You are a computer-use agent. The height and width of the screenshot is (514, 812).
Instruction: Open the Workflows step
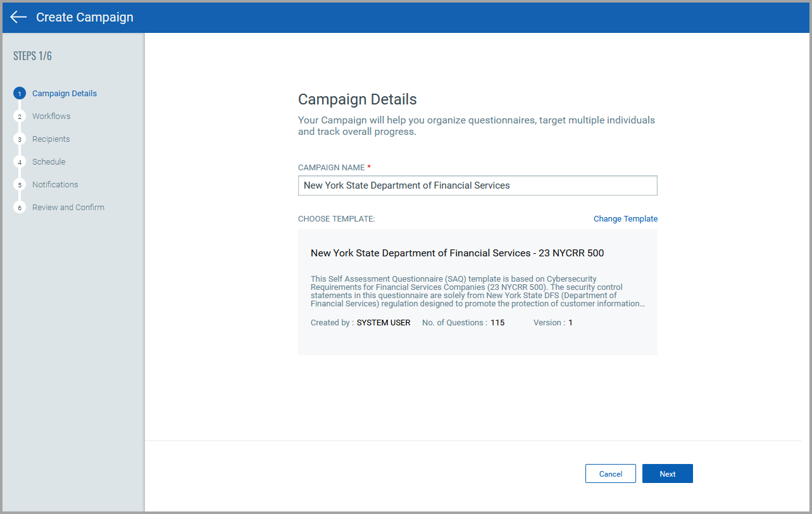point(51,116)
